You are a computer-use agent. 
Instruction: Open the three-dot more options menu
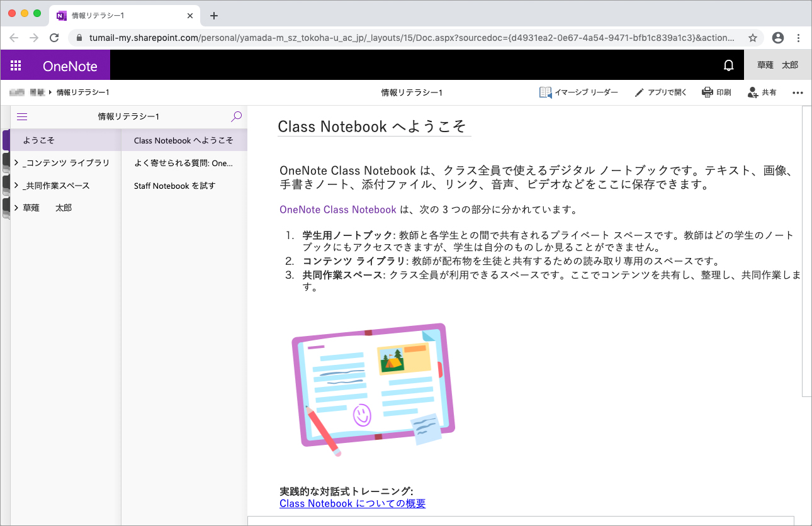click(798, 92)
